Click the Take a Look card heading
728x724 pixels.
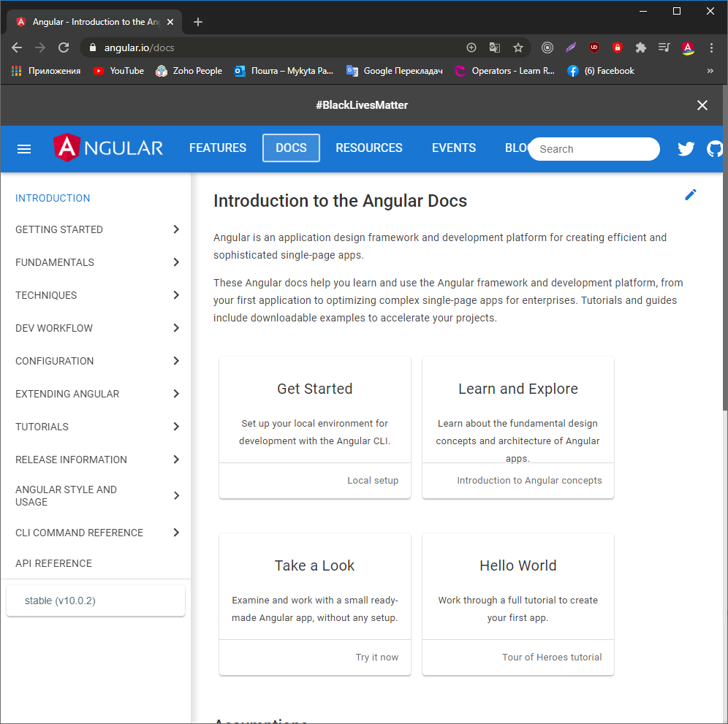[x=315, y=565]
